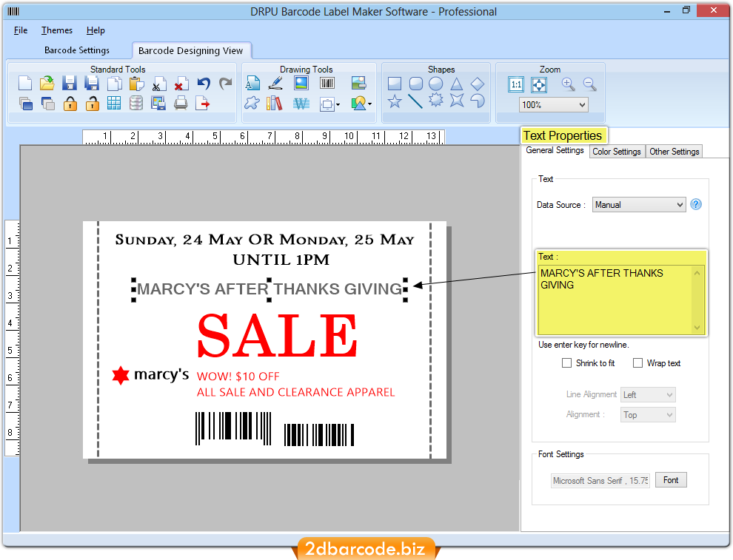Viewport: 733px width, 560px height.
Task: Bring the selected object to front
Action: 26,104
